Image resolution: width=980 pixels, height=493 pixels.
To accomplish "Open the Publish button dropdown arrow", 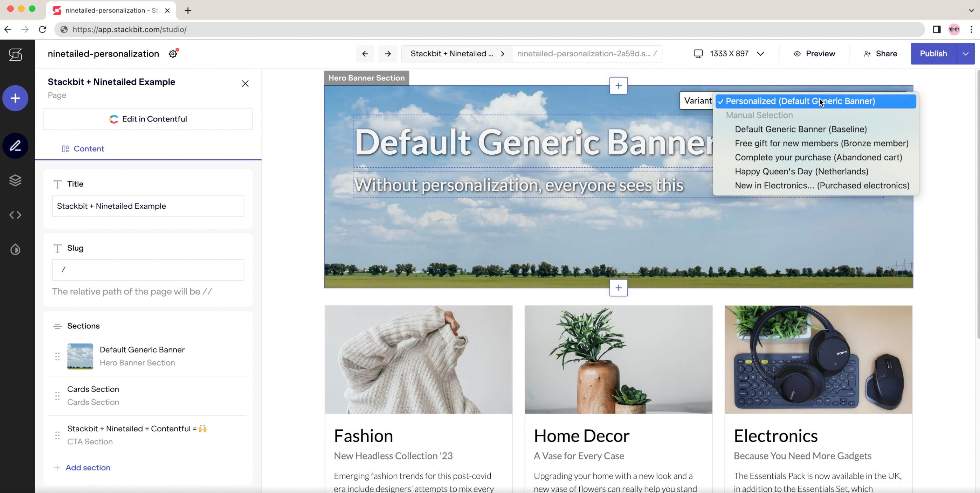I will [x=965, y=54].
